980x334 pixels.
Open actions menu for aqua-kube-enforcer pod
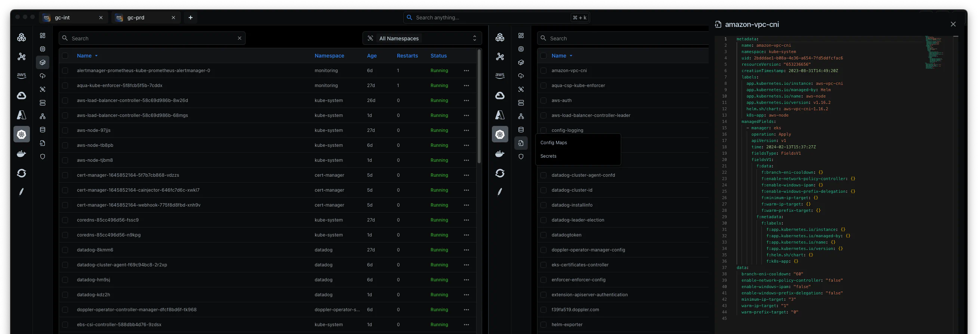466,86
